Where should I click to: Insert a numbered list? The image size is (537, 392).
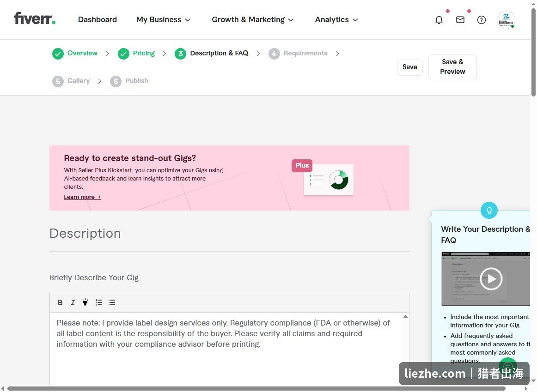tap(98, 302)
